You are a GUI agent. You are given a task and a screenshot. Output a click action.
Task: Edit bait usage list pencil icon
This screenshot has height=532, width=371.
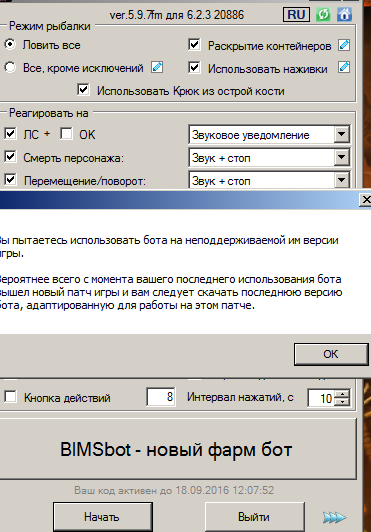point(344,68)
